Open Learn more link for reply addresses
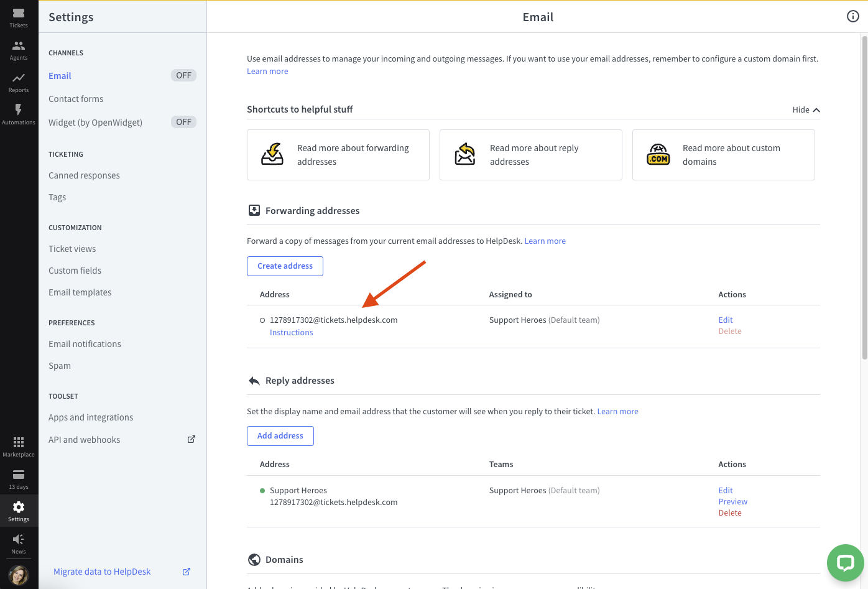The width and height of the screenshot is (868, 589). point(618,412)
